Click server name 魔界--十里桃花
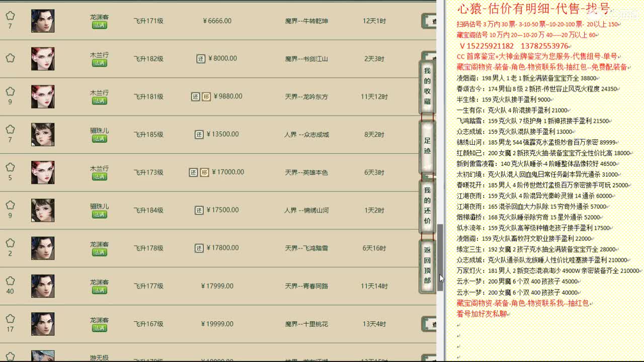Screen dimensions: 644x362 click(306, 324)
